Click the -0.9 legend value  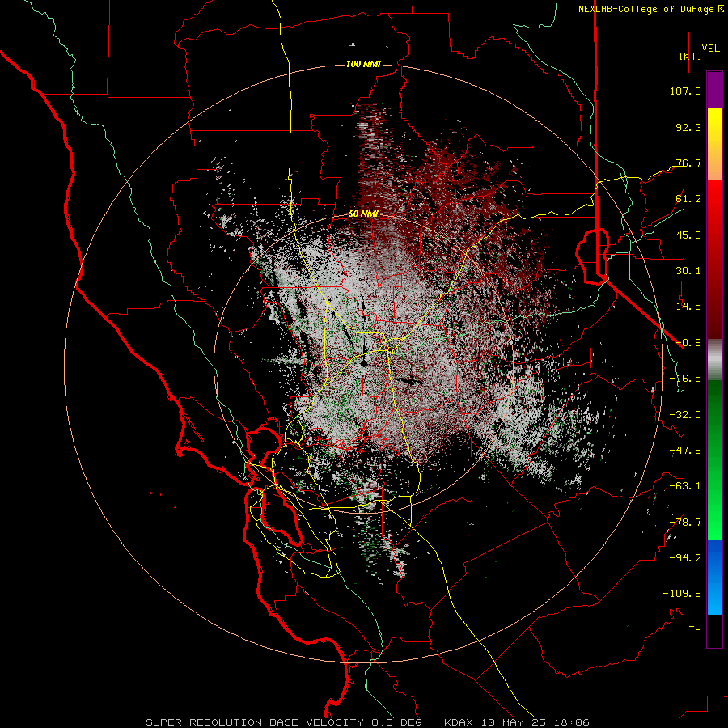click(688, 343)
